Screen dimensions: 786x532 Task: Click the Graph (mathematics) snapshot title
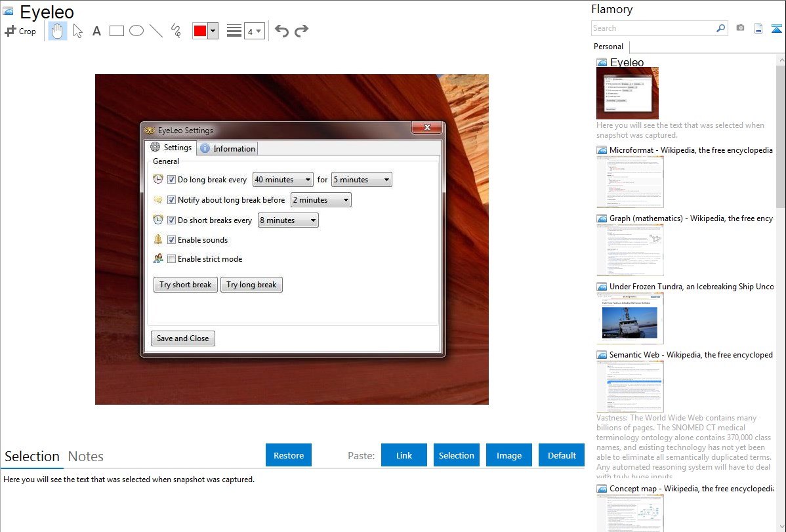click(x=692, y=218)
